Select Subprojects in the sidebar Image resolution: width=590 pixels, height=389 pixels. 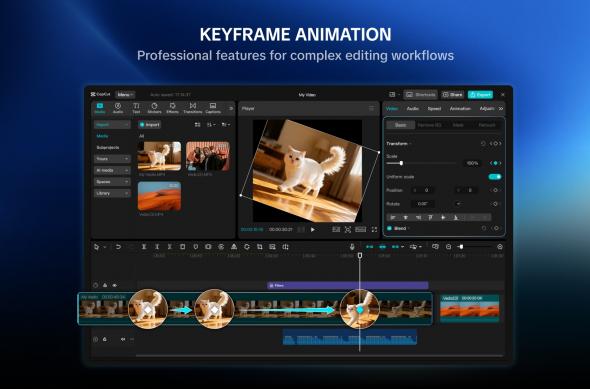pyautogui.click(x=108, y=147)
